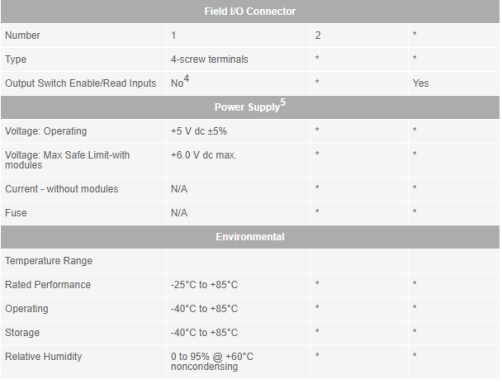This screenshot has height=384, width=502.
Task: Click the Environmental section header
Action: tap(250, 237)
